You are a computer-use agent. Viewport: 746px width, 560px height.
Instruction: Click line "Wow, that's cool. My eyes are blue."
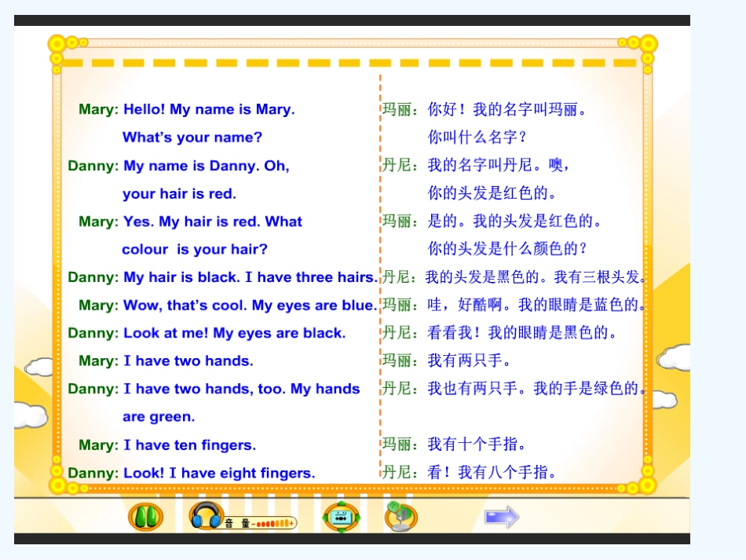tap(250, 306)
